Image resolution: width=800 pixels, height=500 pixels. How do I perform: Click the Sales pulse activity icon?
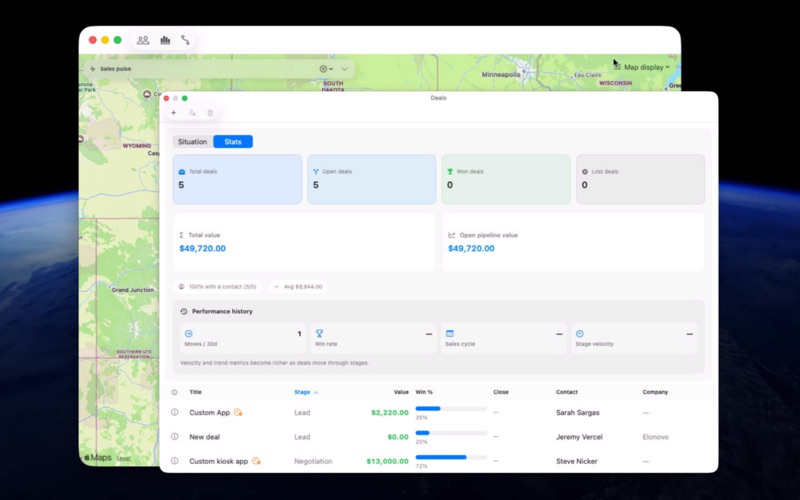[93, 69]
